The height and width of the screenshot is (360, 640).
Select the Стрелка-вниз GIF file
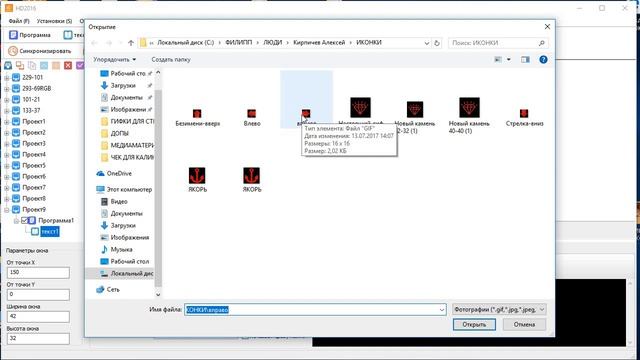coord(524,118)
